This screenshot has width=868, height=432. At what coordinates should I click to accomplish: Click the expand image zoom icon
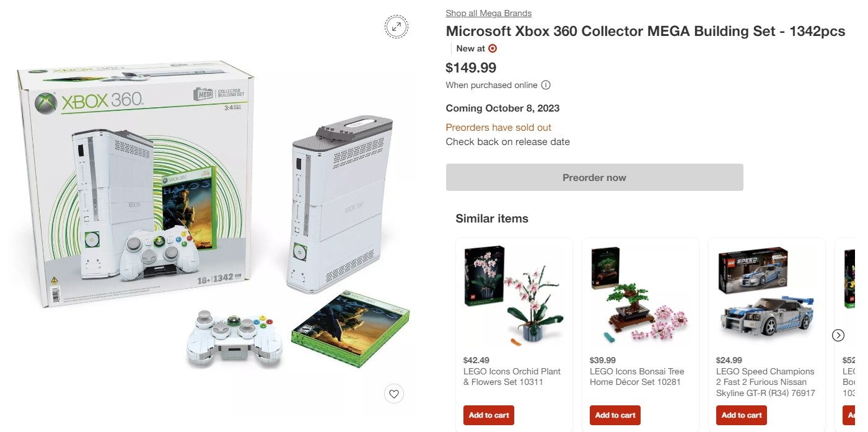[397, 27]
